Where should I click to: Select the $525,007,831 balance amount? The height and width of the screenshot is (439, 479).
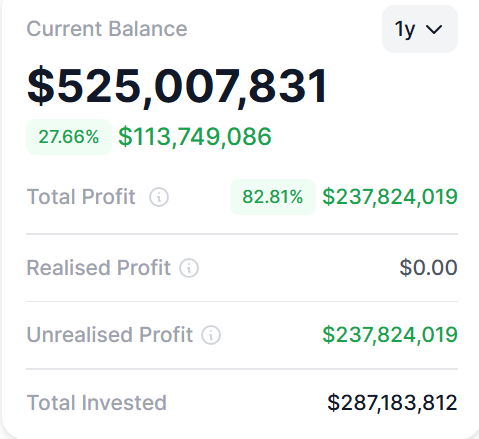pyautogui.click(x=177, y=86)
